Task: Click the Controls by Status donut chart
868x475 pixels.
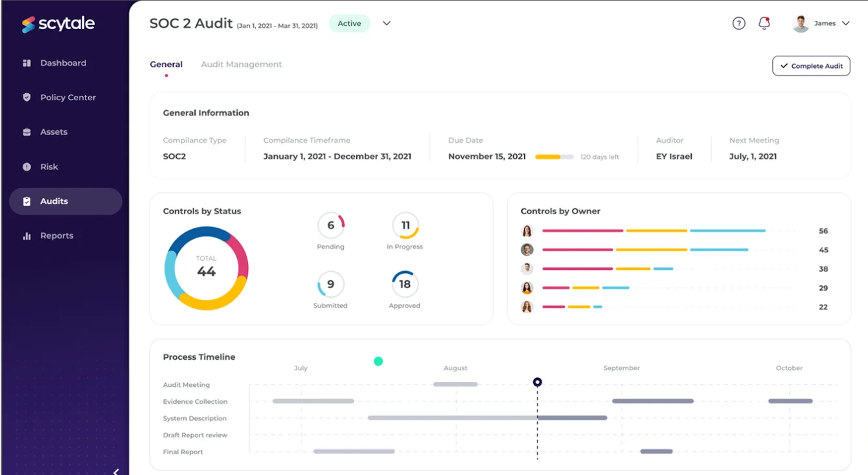Action: [x=206, y=268]
